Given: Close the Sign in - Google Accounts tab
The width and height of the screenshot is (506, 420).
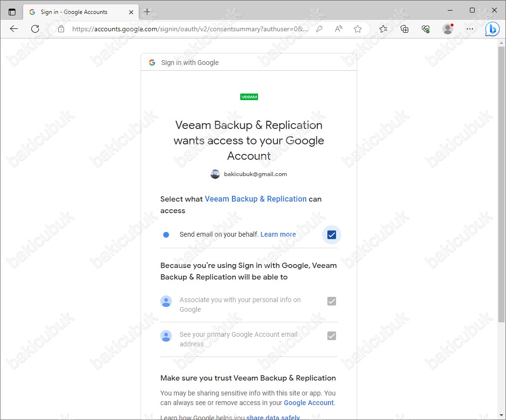Looking at the screenshot, I should [x=131, y=12].
